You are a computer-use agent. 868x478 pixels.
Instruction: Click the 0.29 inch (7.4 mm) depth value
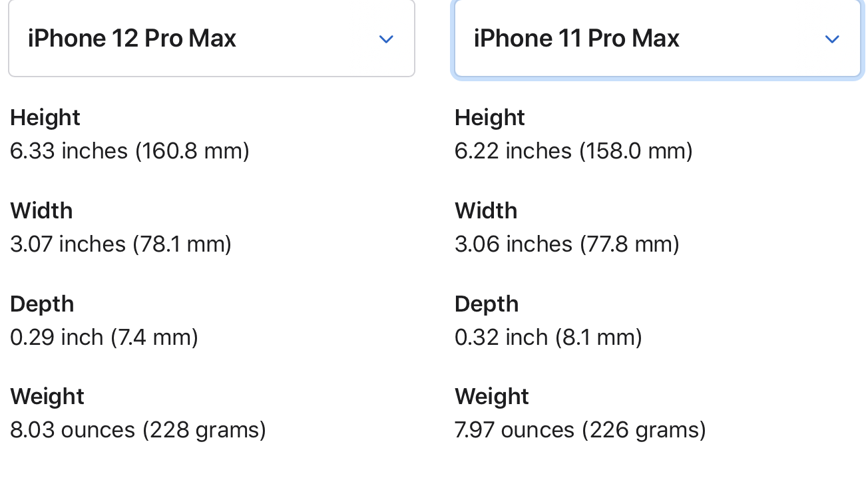click(104, 338)
